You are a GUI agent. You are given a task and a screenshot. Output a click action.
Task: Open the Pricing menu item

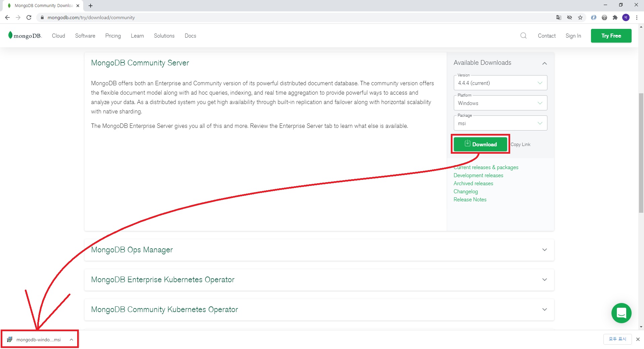pyautogui.click(x=113, y=36)
